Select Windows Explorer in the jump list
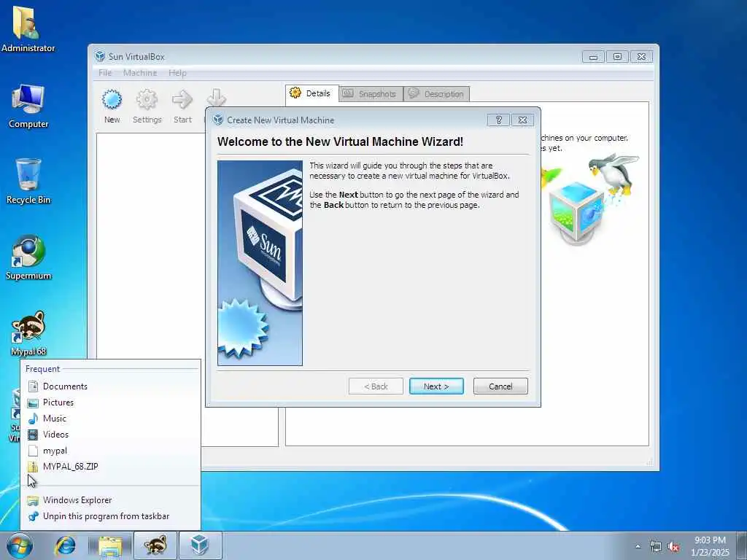This screenshot has height=560, width=747. (110, 500)
